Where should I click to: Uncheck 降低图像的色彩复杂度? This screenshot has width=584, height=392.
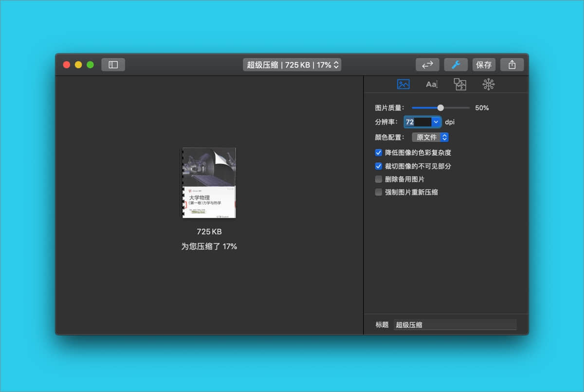click(x=379, y=153)
